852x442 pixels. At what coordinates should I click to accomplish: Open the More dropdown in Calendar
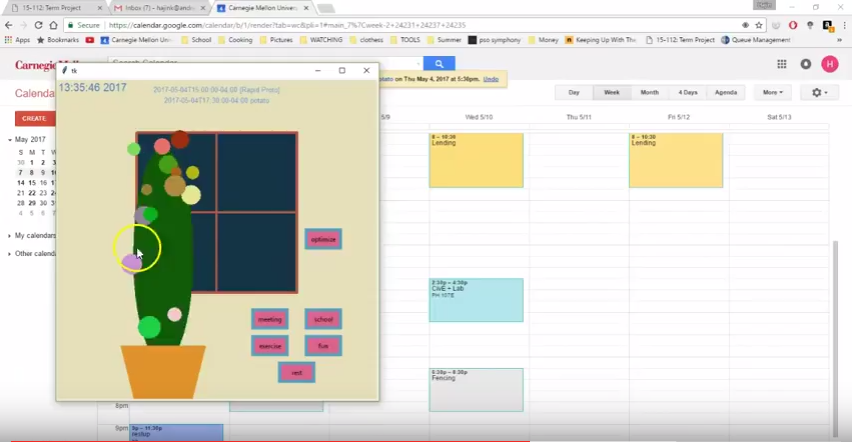coord(772,92)
